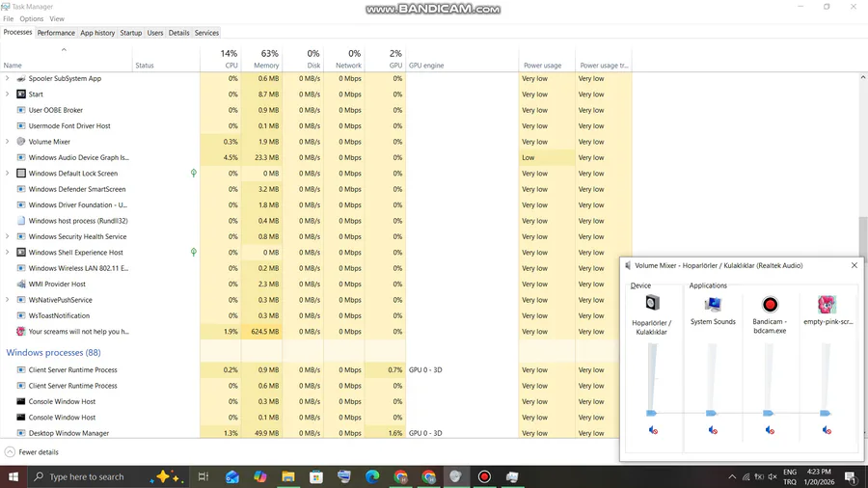Open Task View from the taskbar
The height and width of the screenshot is (488, 868).
point(203,477)
